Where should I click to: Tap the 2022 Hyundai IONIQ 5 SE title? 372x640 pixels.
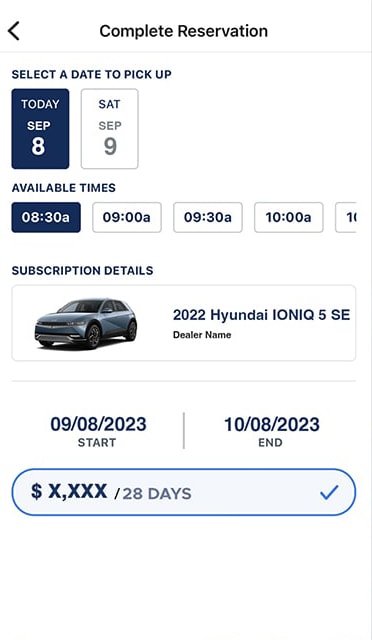click(261, 315)
